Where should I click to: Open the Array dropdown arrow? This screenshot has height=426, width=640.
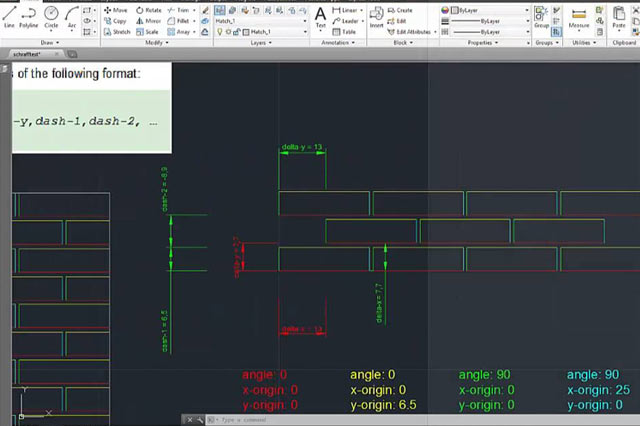click(194, 31)
